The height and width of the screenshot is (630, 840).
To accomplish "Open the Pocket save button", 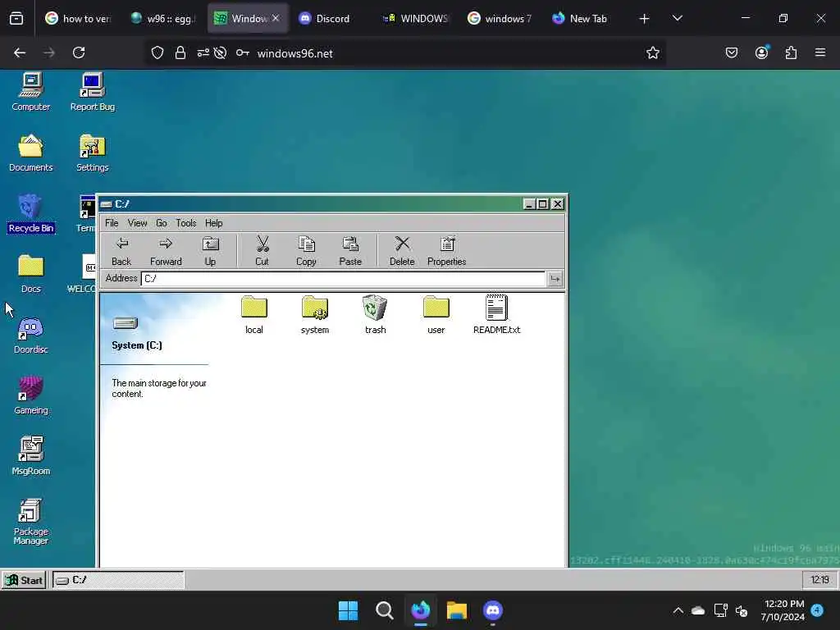I will 732,52.
